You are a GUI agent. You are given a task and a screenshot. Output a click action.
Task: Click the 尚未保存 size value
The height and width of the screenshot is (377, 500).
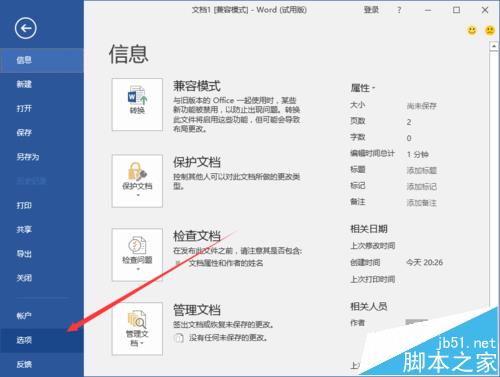pyautogui.click(x=421, y=106)
